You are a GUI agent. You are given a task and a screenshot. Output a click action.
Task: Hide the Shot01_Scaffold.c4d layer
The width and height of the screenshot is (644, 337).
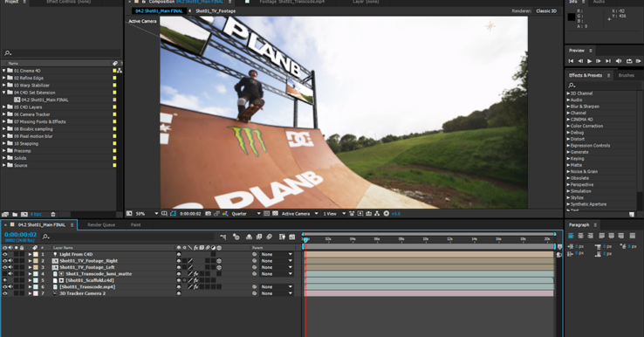click(5, 281)
